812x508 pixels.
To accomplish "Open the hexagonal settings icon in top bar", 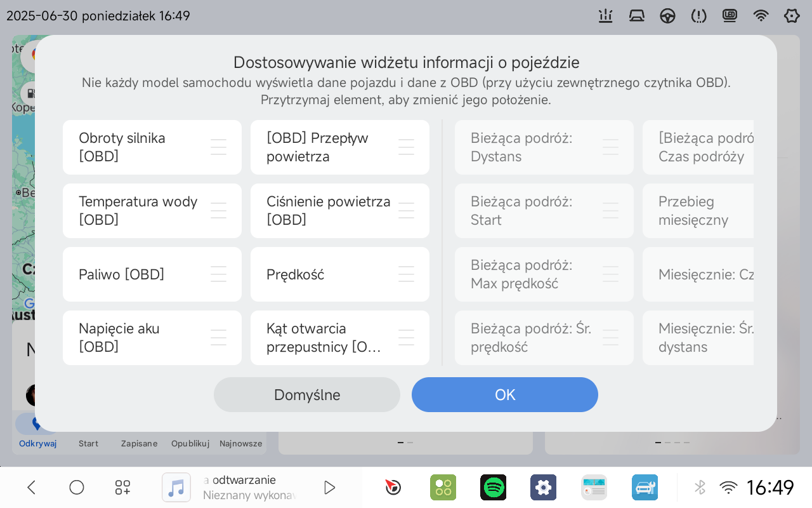I will click(x=792, y=16).
